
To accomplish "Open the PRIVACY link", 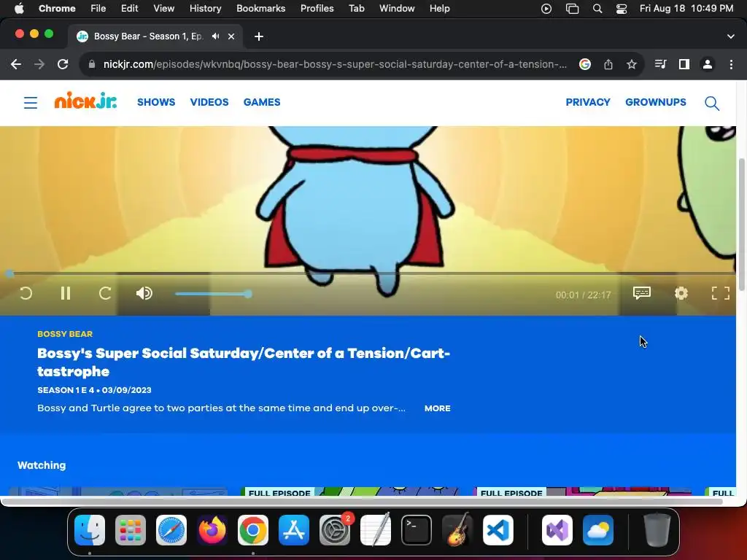I will point(588,102).
